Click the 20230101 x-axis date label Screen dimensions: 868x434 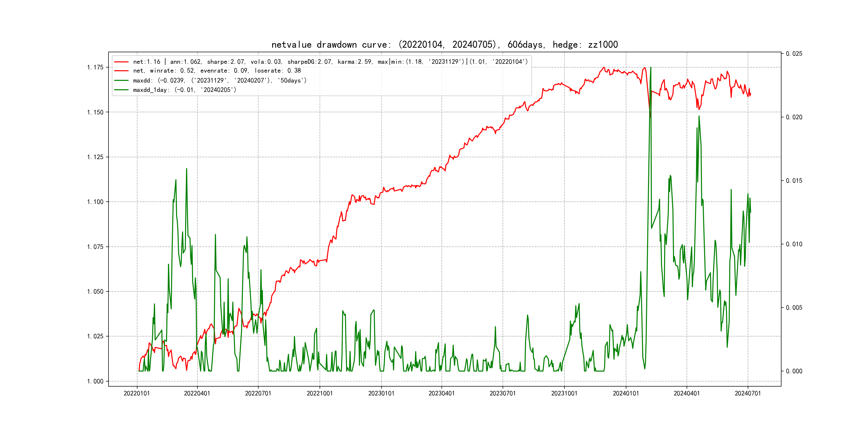(x=381, y=393)
